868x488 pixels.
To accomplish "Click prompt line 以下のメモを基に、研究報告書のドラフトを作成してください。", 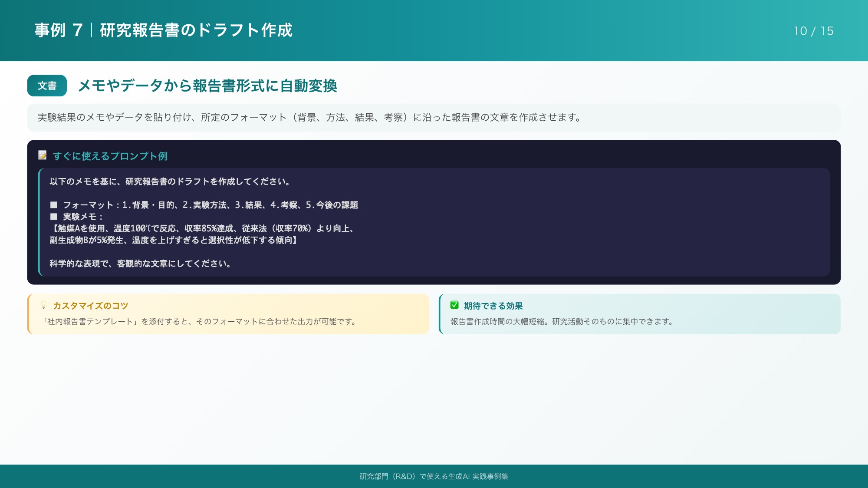I will tap(170, 181).
